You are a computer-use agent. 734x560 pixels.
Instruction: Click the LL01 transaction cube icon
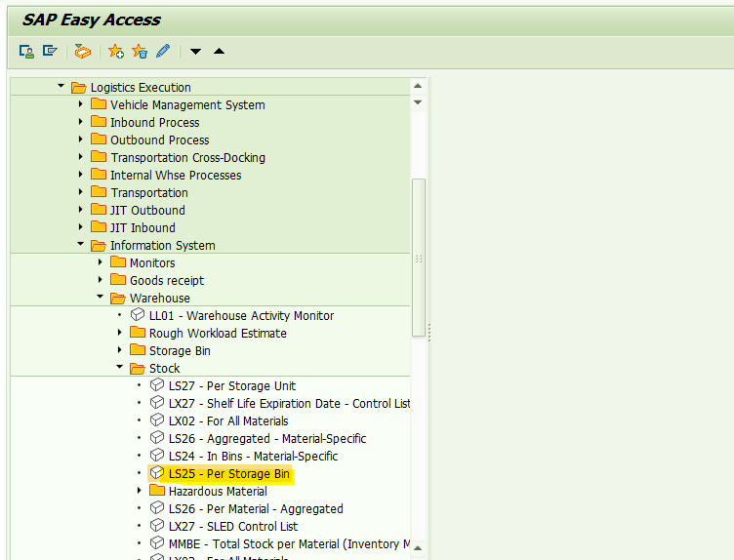point(138,315)
